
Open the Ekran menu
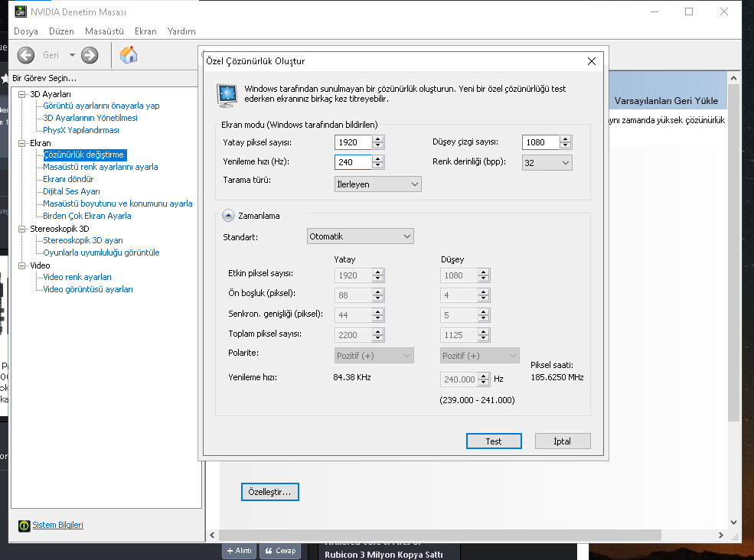pos(145,31)
